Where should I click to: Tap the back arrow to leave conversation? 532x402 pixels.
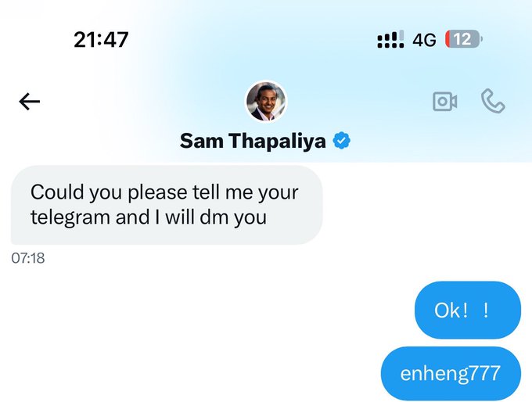(x=30, y=102)
